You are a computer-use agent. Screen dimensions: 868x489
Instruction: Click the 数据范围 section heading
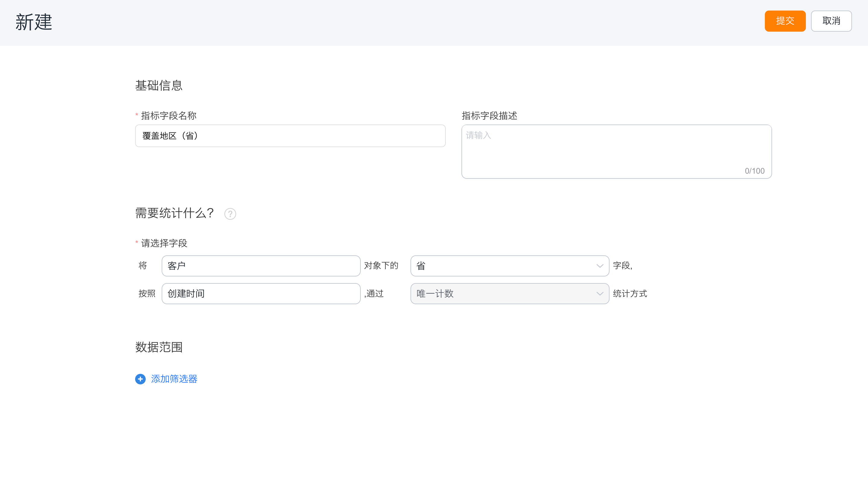[x=159, y=347]
